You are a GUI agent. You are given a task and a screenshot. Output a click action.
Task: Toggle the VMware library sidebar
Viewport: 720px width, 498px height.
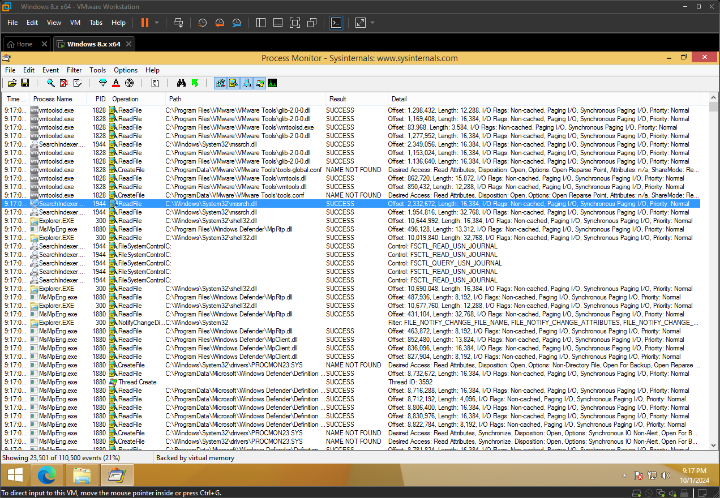click(261, 22)
